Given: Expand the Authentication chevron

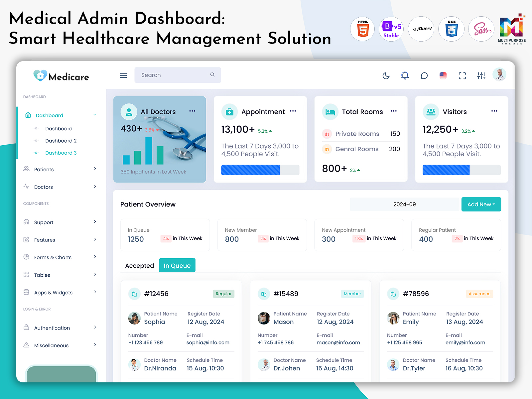Looking at the screenshot, I should click(95, 327).
